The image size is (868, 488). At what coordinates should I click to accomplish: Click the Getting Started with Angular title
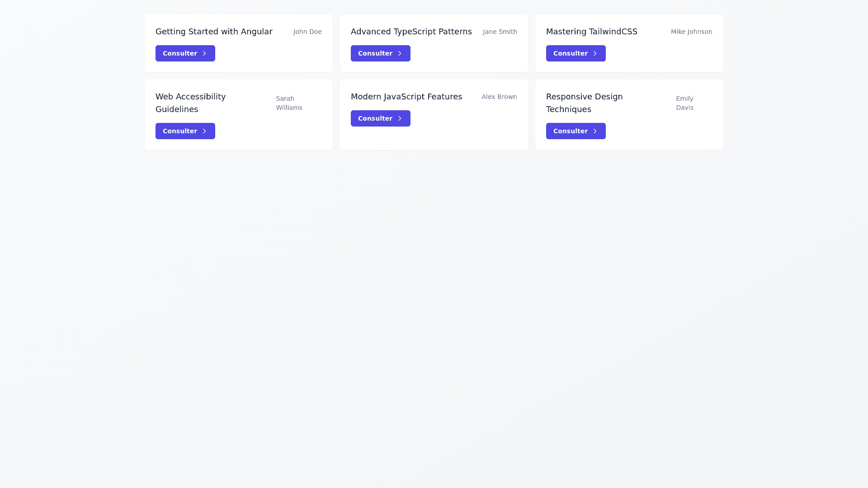[x=214, y=32]
